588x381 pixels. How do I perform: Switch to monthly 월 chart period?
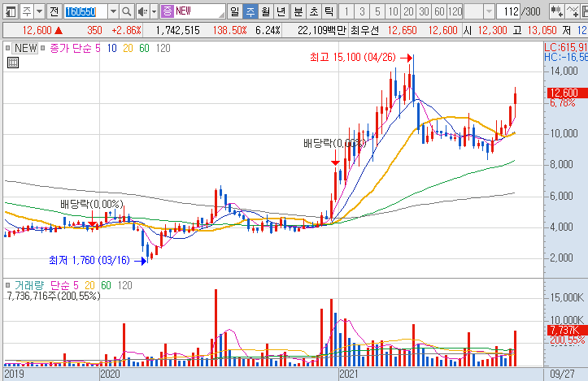pyautogui.click(x=266, y=11)
